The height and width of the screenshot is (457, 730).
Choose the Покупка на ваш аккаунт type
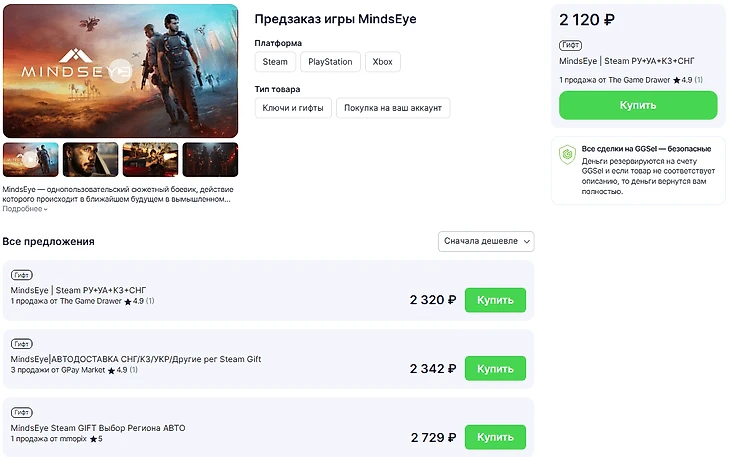coord(393,107)
